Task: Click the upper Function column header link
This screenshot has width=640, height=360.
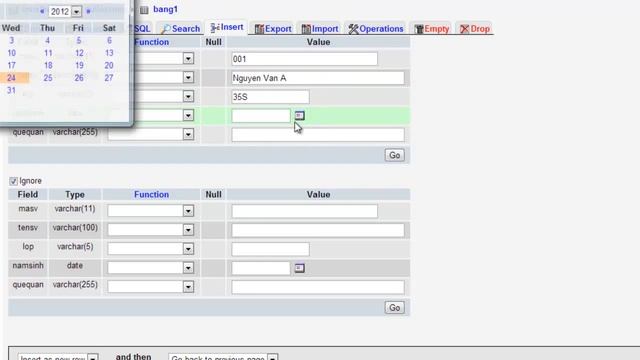Action: tap(151, 42)
